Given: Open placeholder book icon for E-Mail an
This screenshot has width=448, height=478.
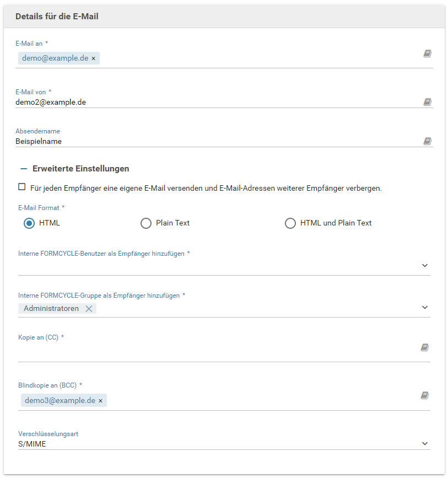Looking at the screenshot, I should coord(427,54).
